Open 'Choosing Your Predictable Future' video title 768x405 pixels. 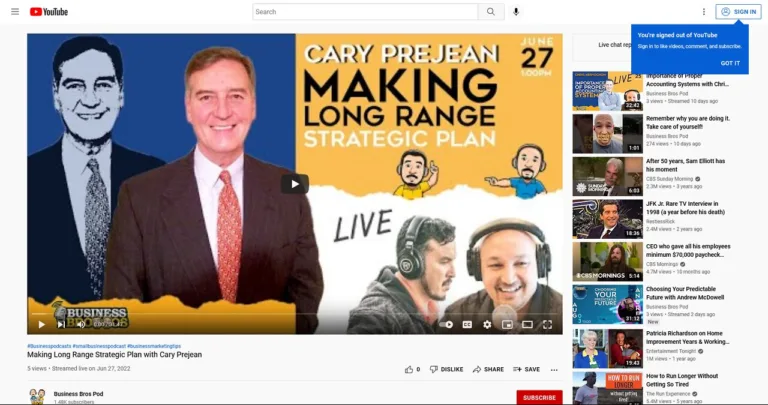(x=684, y=293)
